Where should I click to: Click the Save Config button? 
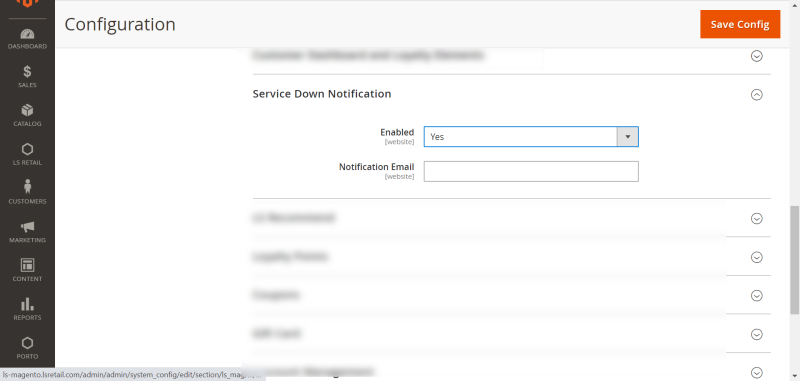click(x=740, y=24)
